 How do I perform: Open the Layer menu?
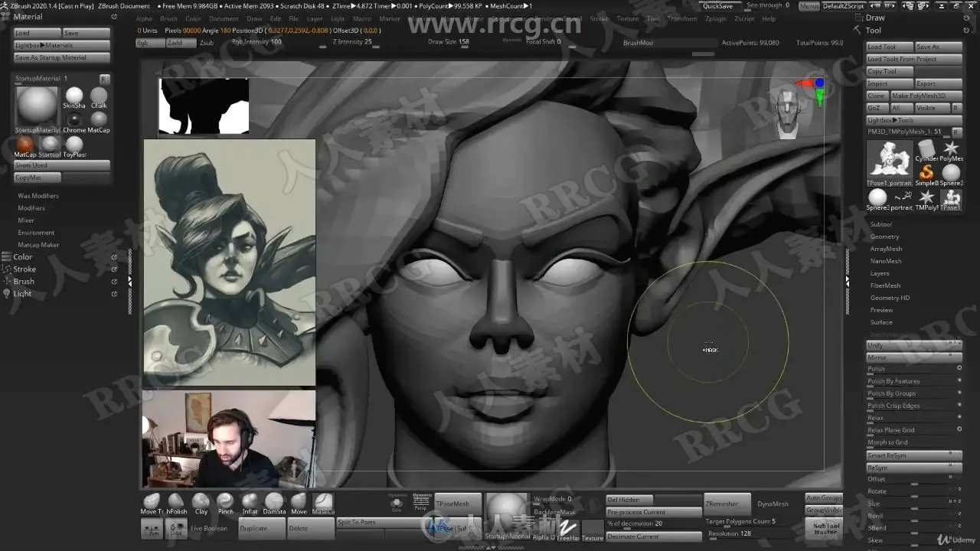click(x=315, y=18)
